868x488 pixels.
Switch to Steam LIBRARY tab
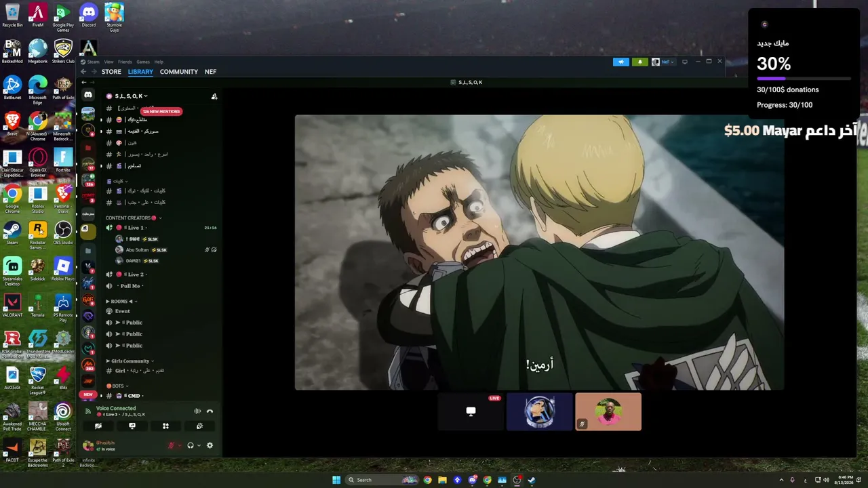point(140,72)
